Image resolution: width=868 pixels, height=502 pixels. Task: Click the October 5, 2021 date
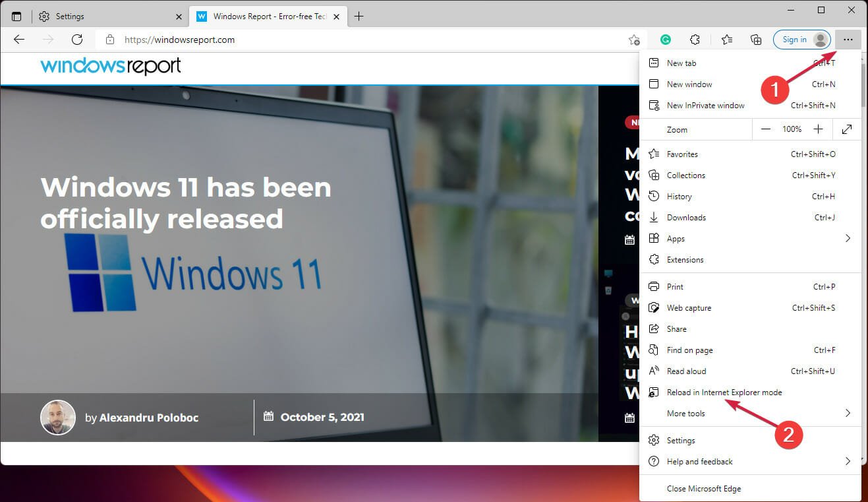[x=322, y=417]
